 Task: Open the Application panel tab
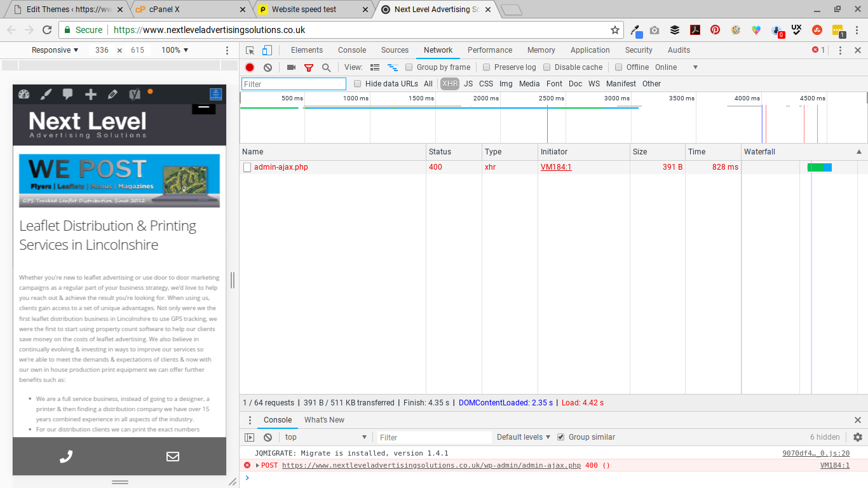(x=590, y=50)
